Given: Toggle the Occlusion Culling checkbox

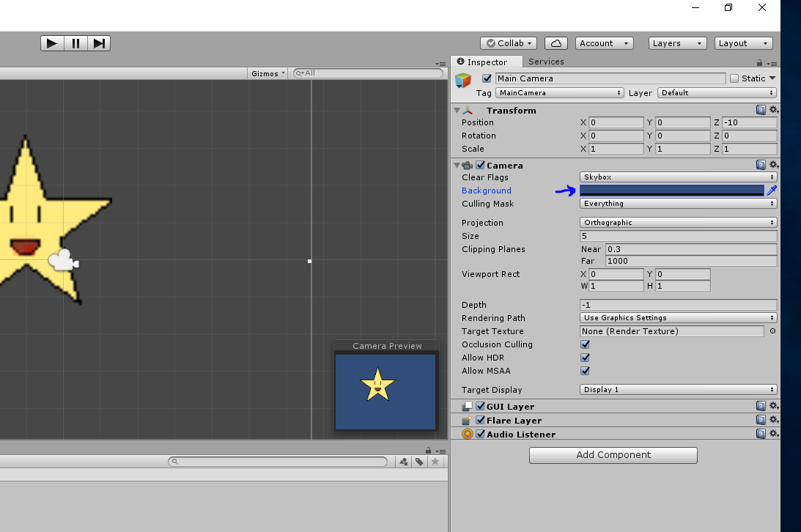Looking at the screenshot, I should (x=585, y=344).
